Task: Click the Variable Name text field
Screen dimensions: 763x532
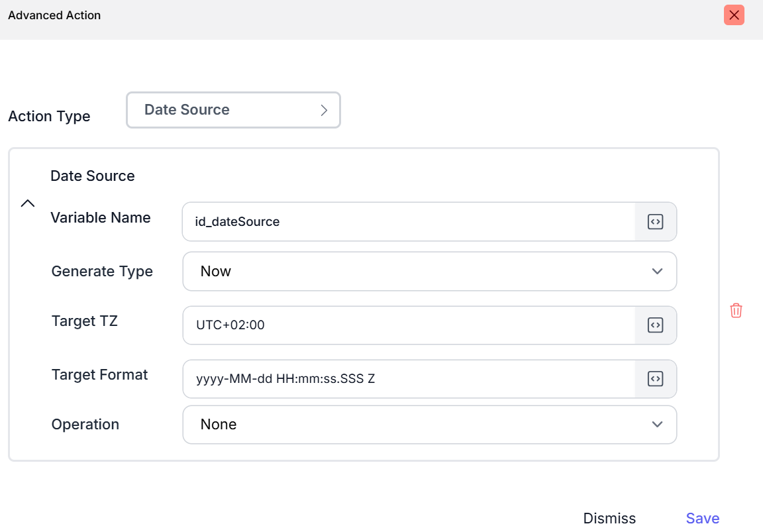Action: 408,222
